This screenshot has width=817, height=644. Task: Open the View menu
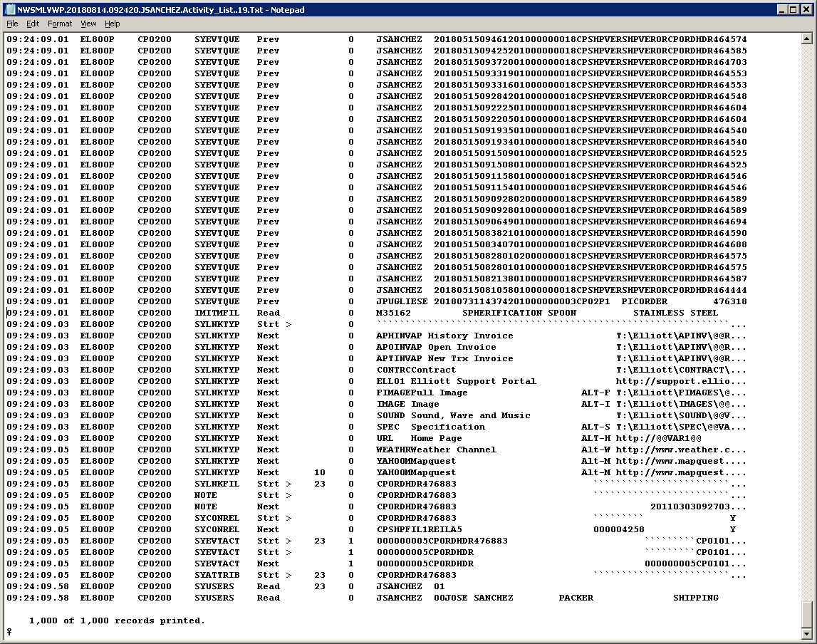click(x=88, y=24)
